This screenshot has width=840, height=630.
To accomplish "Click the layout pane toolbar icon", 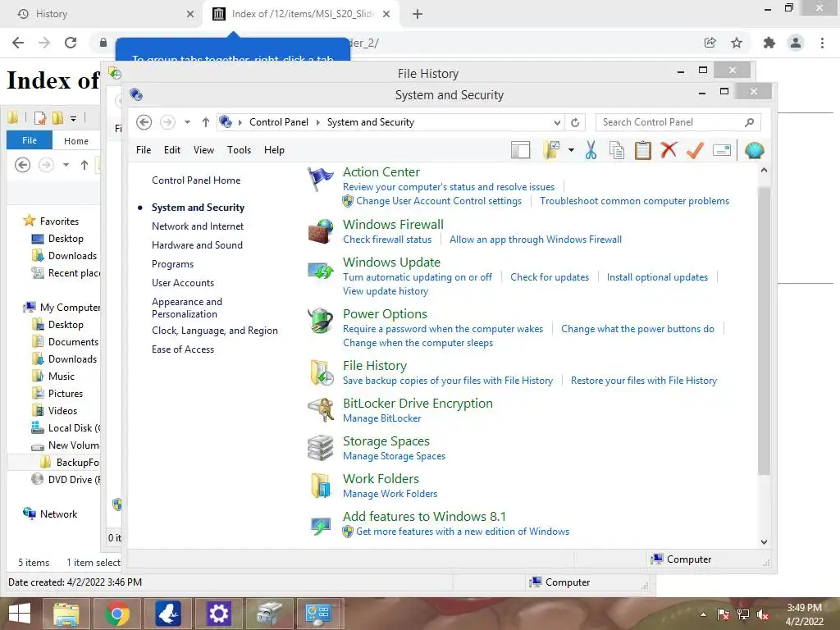I will (x=520, y=151).
